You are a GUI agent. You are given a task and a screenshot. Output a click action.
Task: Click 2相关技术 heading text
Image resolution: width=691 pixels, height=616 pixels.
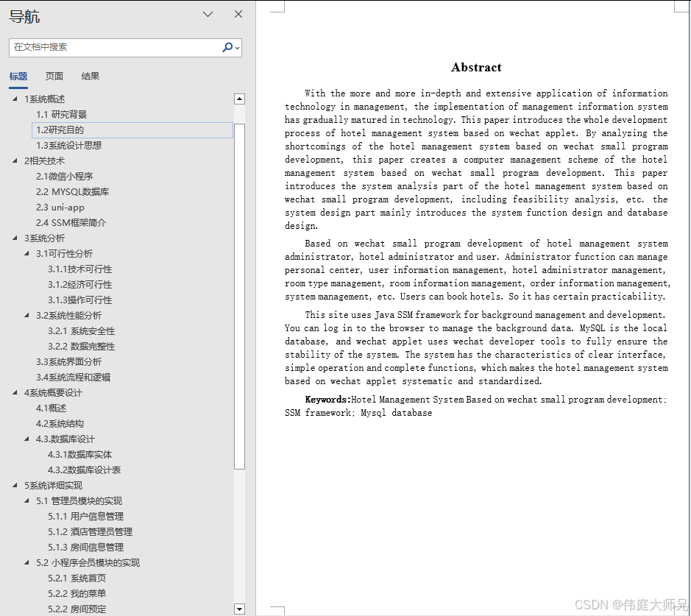pos(44,161)
